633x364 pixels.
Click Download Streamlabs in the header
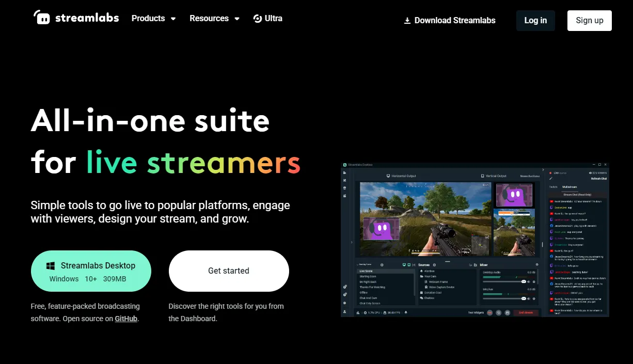tap(449, 21)
